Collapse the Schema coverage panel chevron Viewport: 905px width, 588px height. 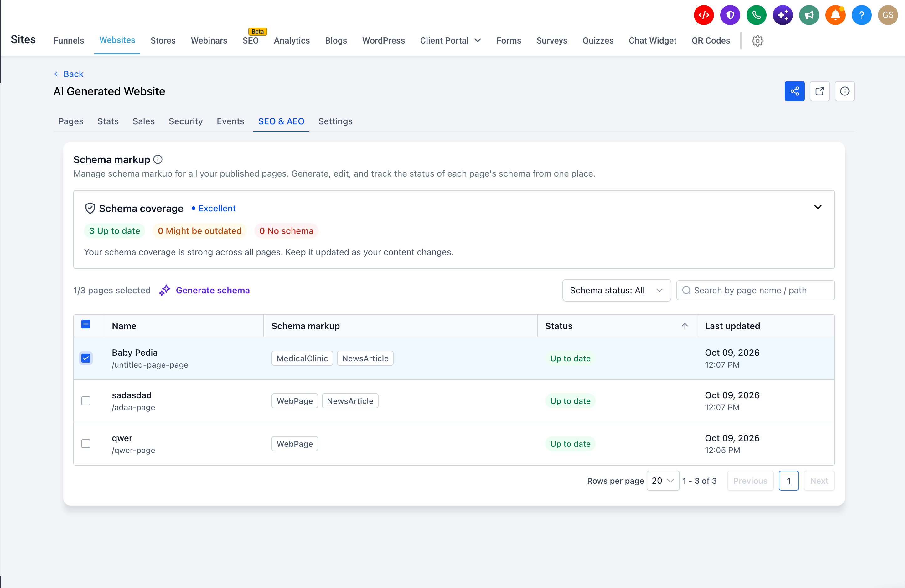click(818, 207)
